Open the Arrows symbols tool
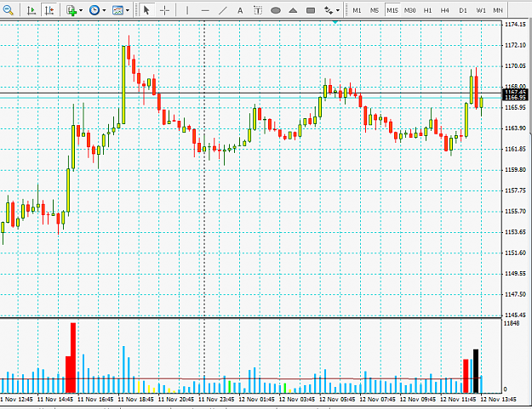Image resolution: width=532 pixels, height=409 pixels. click(x=329, y=10)
